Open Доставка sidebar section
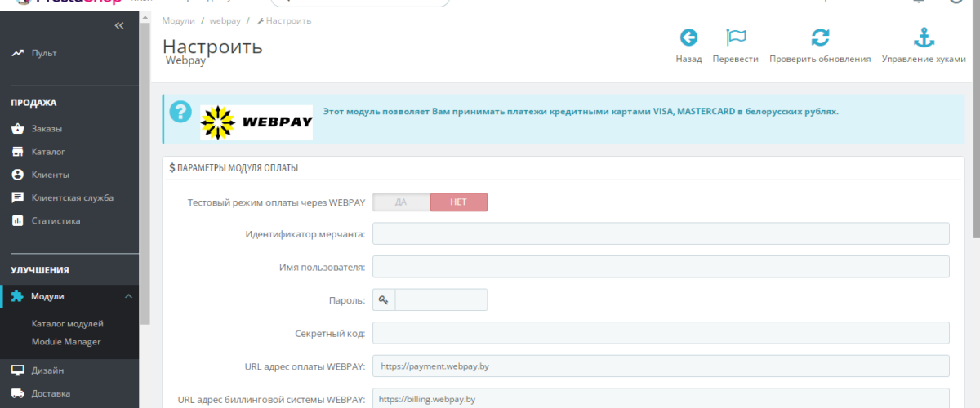 coord(51,393)
